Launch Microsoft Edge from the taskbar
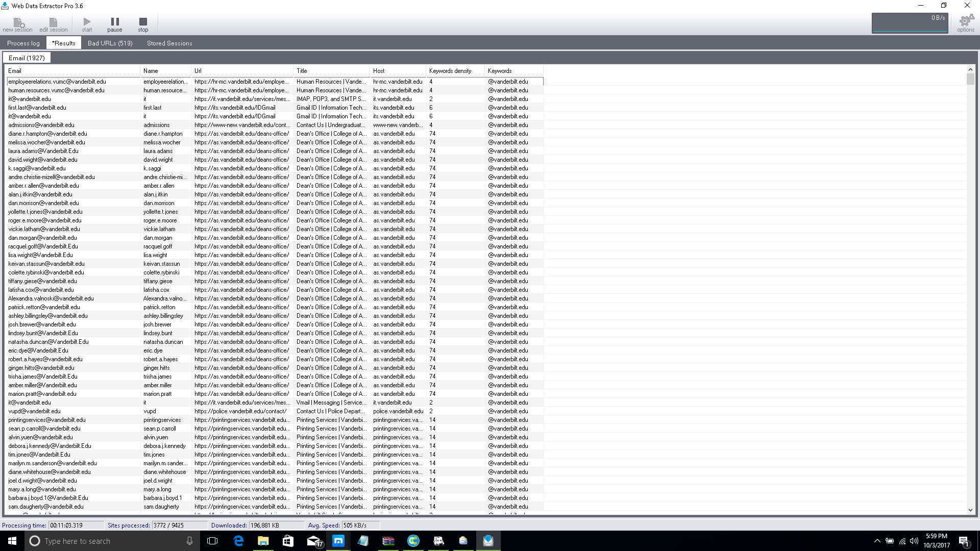980x551 pixels. [x=238, y=541]
